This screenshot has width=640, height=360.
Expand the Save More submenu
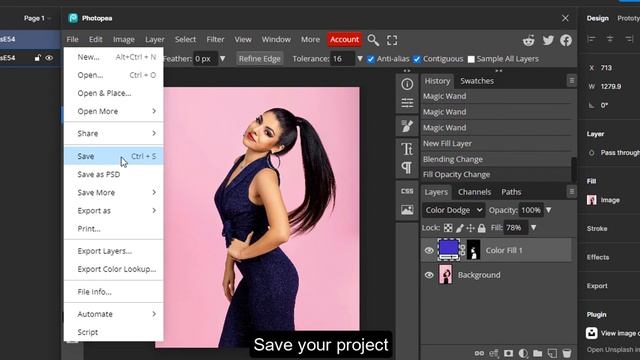114,192
